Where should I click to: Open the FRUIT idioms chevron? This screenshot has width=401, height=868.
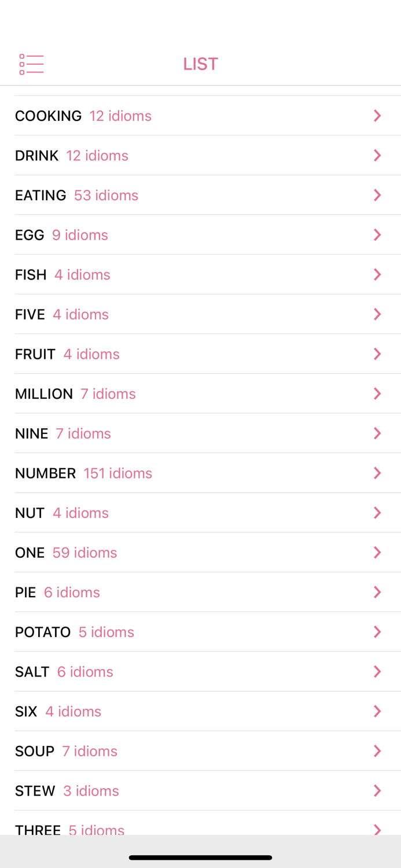[x=377, y=354]
